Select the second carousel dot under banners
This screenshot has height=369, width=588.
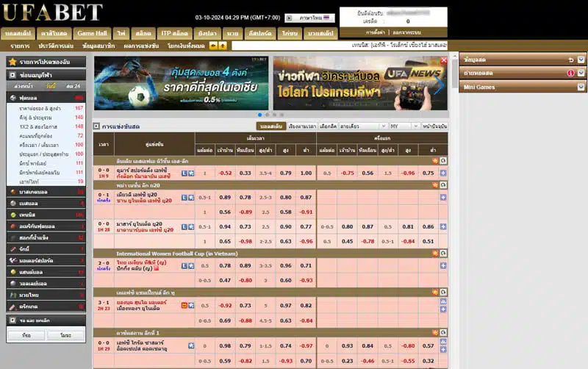tap(267, 115)
